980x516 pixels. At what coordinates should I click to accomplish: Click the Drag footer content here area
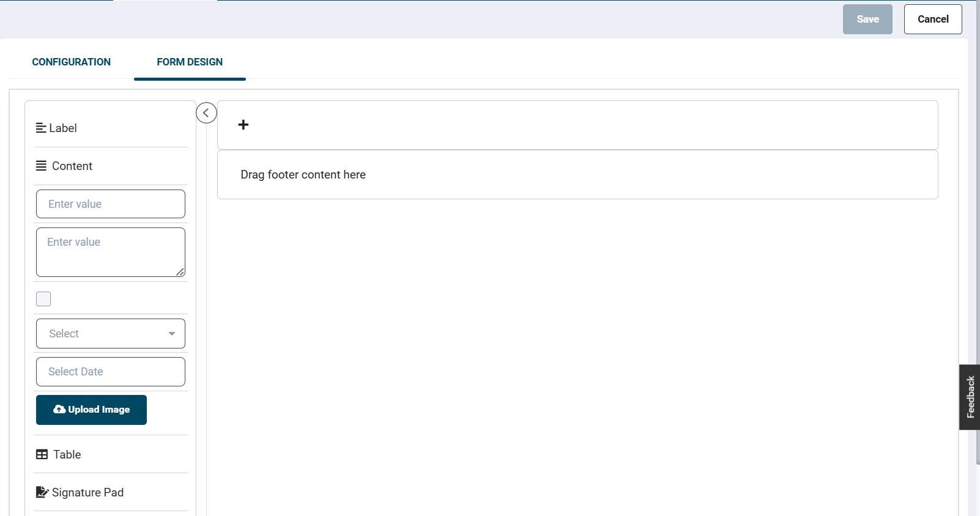tap(577, 175)
